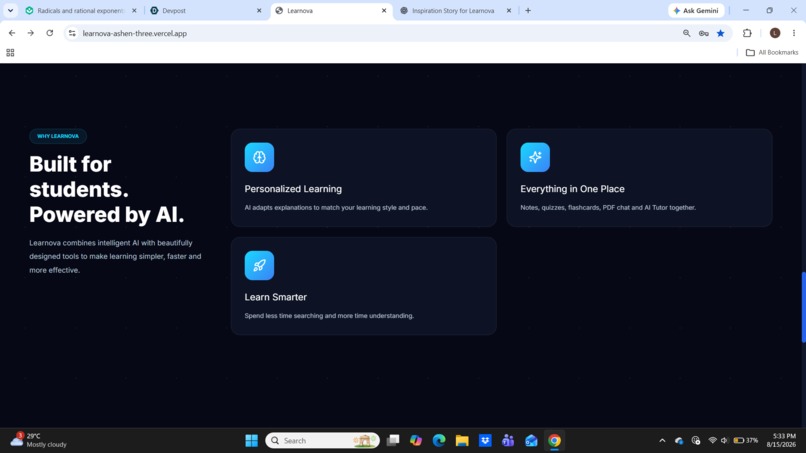The width and height of the screenshot is (806, 453).
Task: Open Dropbox from the taskbar
Action: 485,441
